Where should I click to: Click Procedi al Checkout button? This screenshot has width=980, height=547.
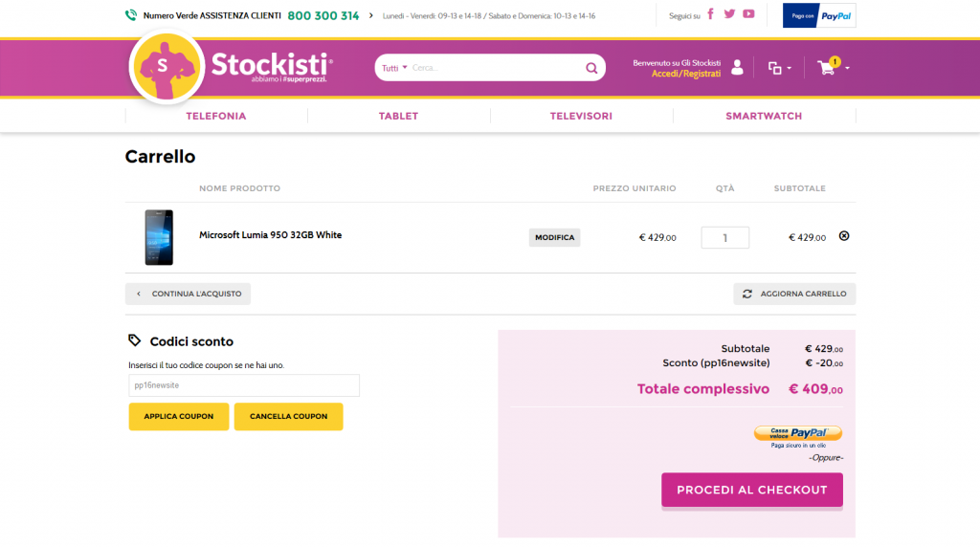[x=752, y=491]
